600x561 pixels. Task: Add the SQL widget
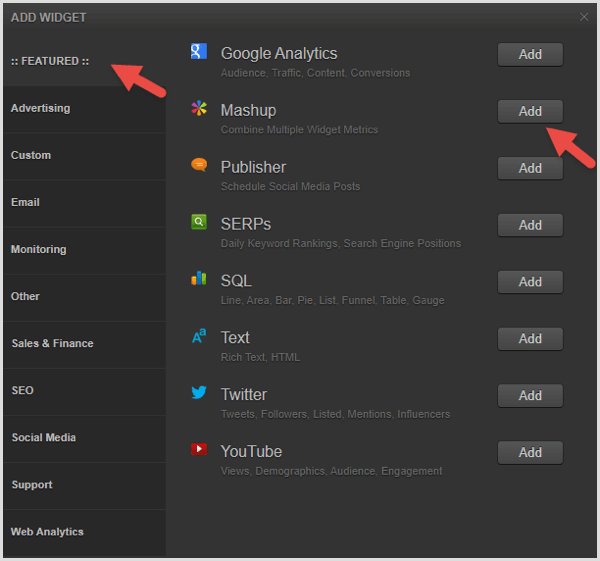(x=530, y=282)
